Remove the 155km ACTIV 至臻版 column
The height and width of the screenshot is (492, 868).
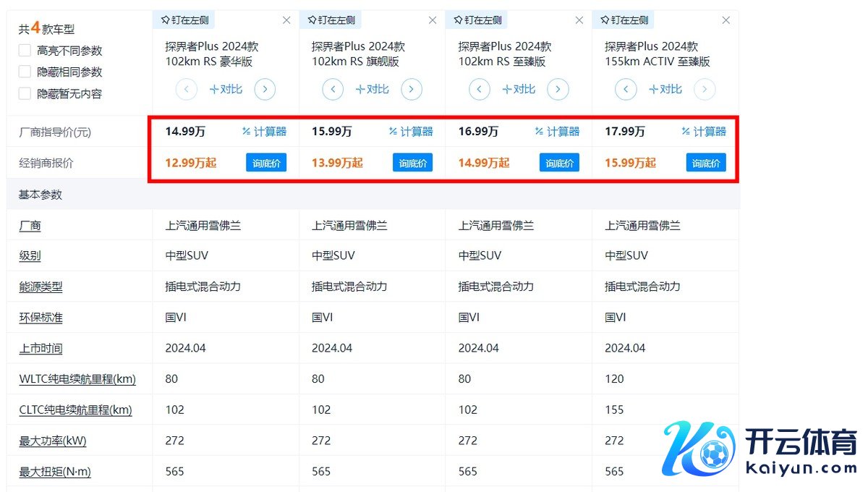(726, 20)
